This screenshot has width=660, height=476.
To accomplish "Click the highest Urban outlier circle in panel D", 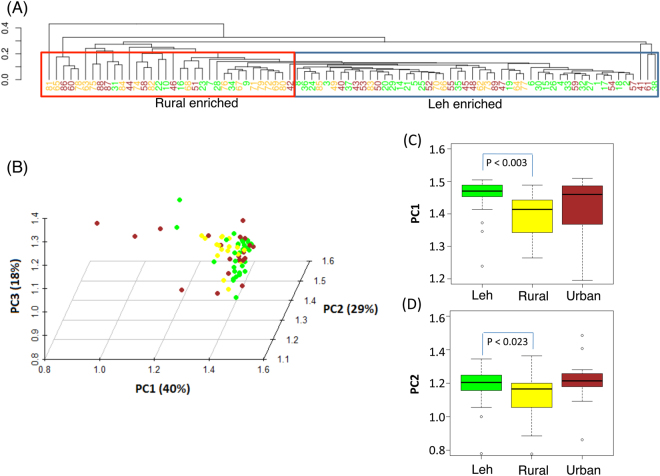I will (x=583, y=335).
